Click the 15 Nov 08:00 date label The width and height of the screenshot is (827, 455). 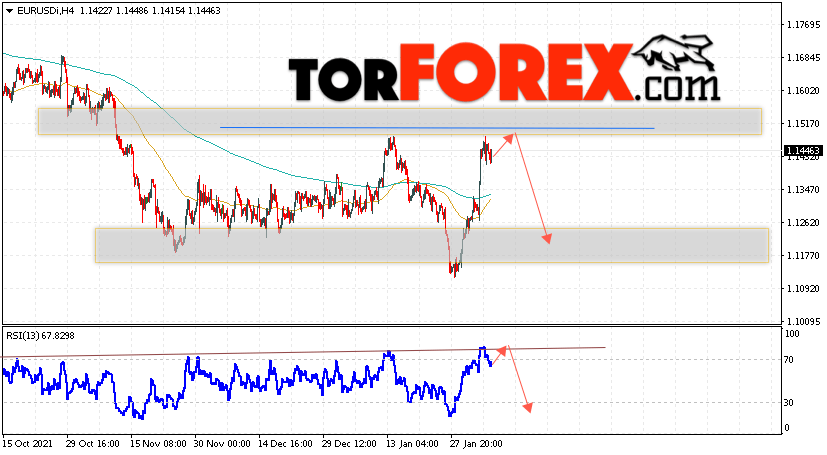pos(158,444)
